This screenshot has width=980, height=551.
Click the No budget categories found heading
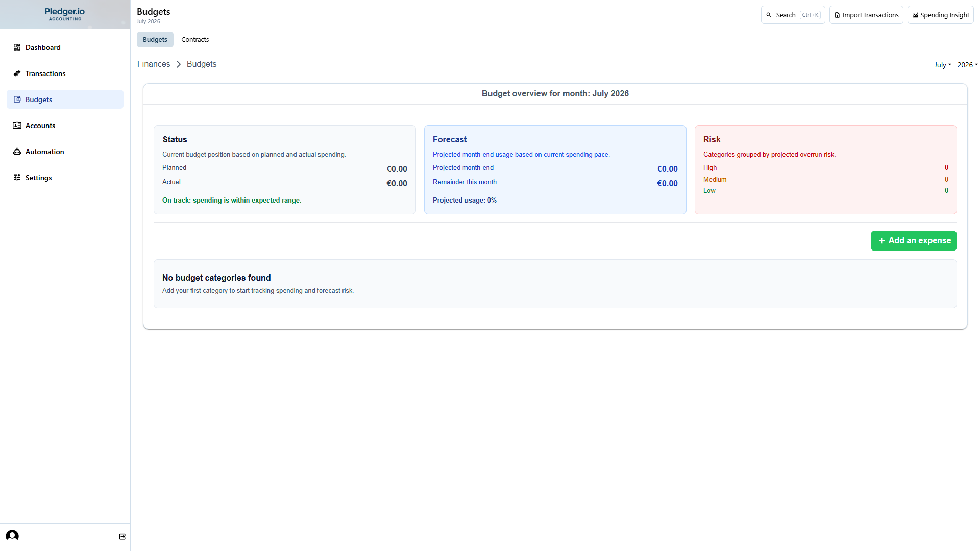point(216,278)
